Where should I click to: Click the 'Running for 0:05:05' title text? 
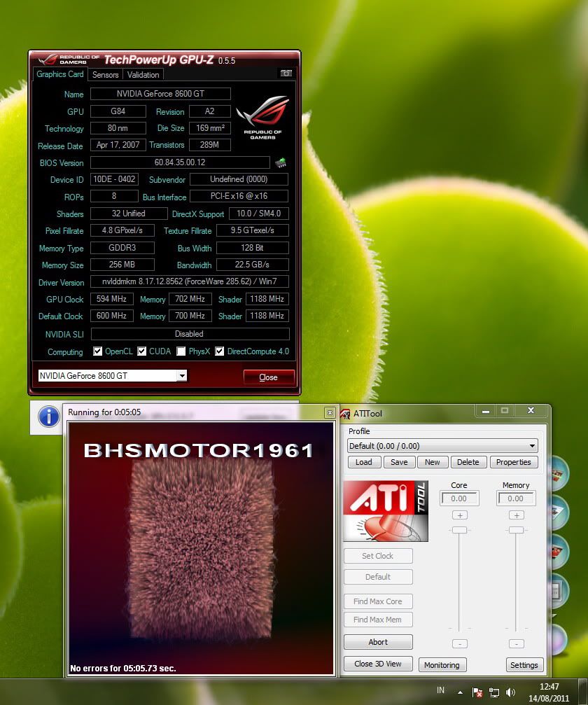(x=104, y=412)
